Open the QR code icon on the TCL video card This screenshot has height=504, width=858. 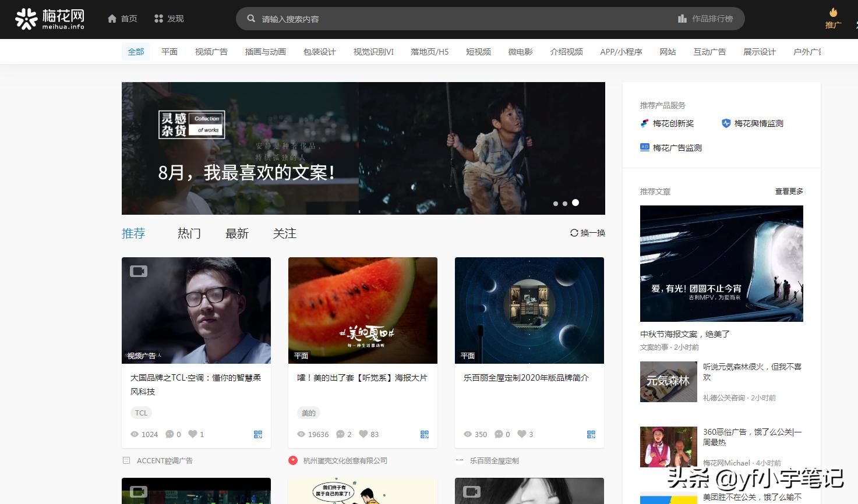[257, 434]
